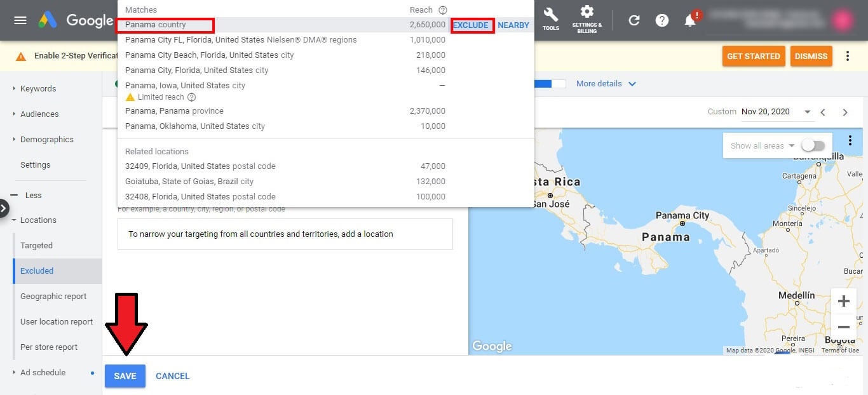Zoom out on the map
The height and width of the screenshot is (395, 868).
pyautogui.click(x=843, y=327)
